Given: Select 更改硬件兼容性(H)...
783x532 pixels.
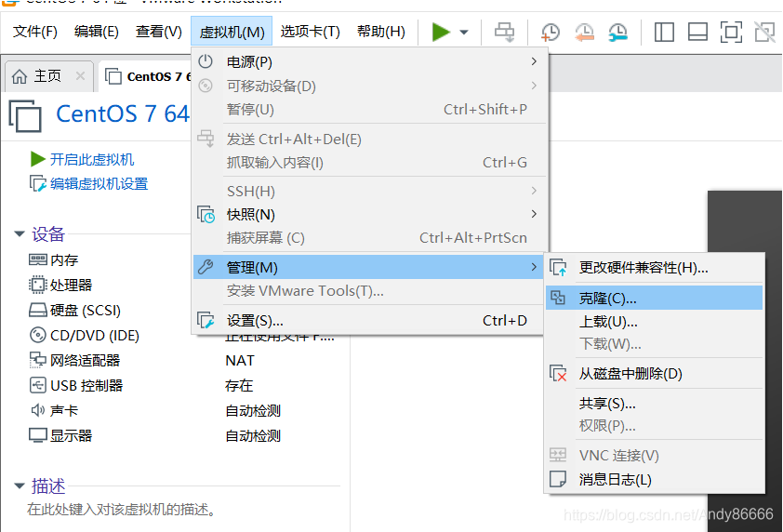Looking at the screenshot, I should [x=654, y=268].
